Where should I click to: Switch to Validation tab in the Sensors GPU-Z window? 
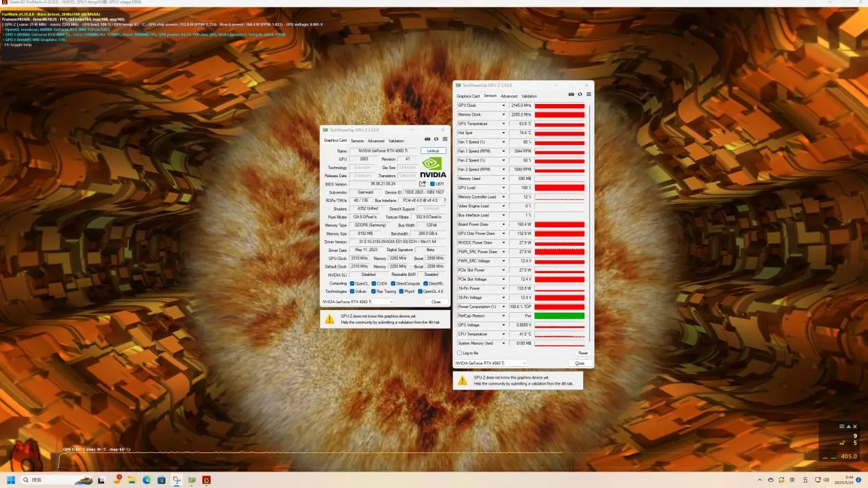pos(530,96)
